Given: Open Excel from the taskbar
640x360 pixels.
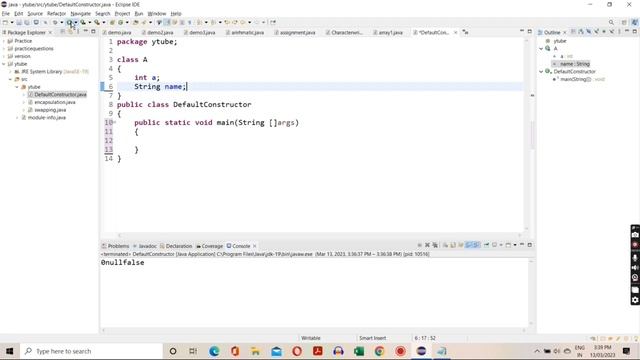Looking at the screenshot, I should (x=359, y=351).
